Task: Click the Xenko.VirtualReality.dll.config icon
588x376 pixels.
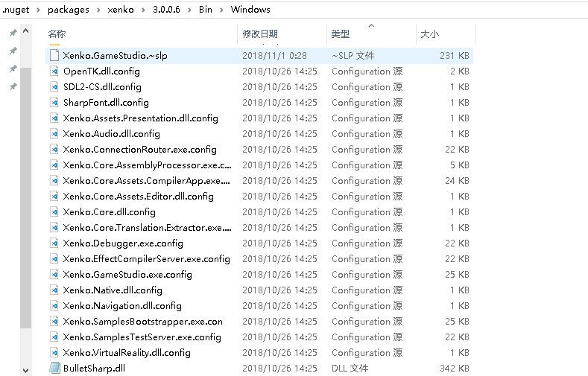Action: [54, 353]
